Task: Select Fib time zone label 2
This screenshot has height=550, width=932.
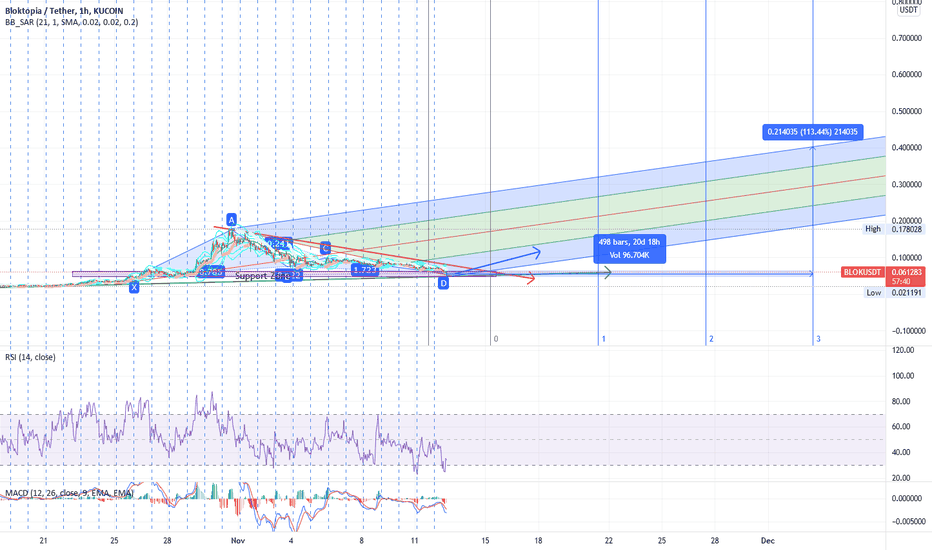Action: tap(711, 339)
